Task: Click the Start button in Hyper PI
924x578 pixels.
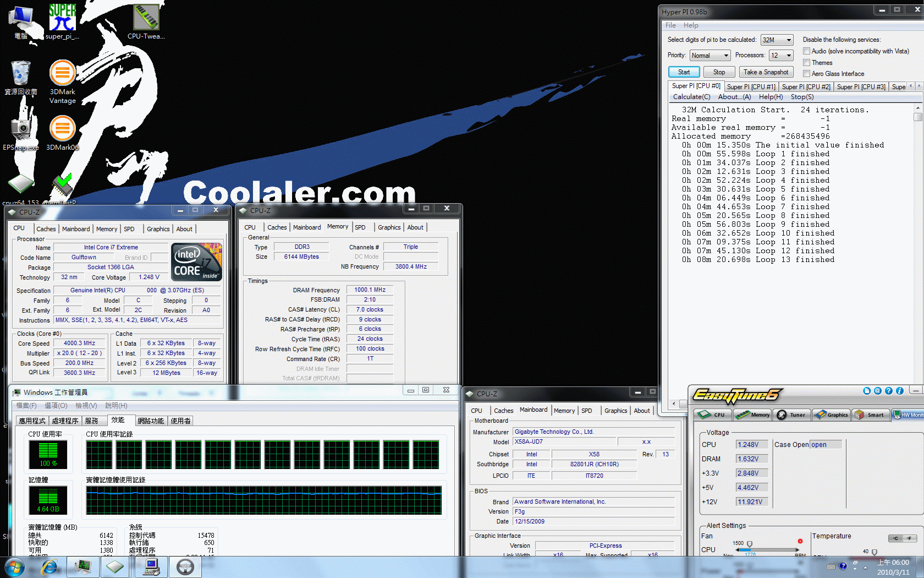Action: pyautogui.click(x=684, y=72)
